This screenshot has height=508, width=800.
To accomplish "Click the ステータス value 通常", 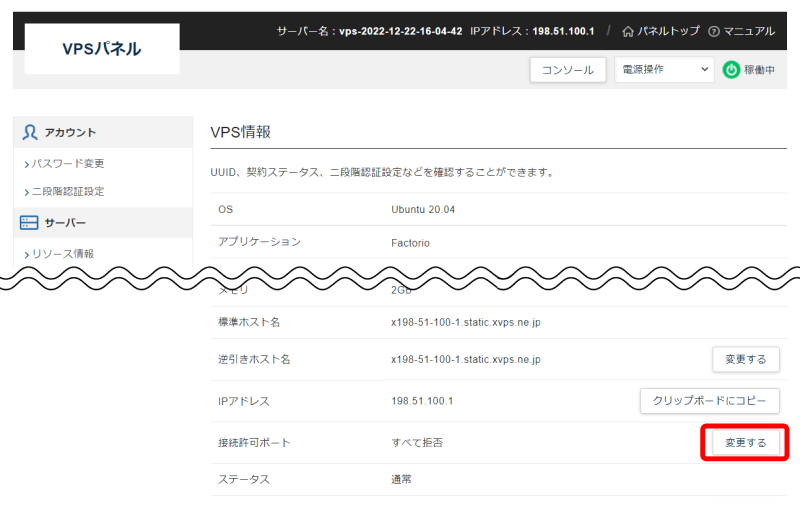I will [401, 479].
